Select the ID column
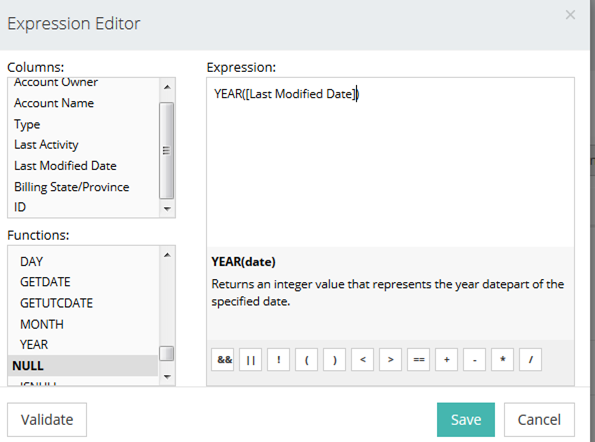595x442 pixels. [20, 207]
